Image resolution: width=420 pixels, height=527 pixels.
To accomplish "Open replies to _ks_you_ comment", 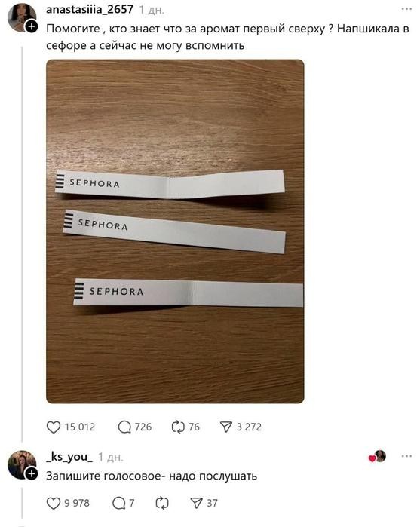I will click(x=119, y=503).
